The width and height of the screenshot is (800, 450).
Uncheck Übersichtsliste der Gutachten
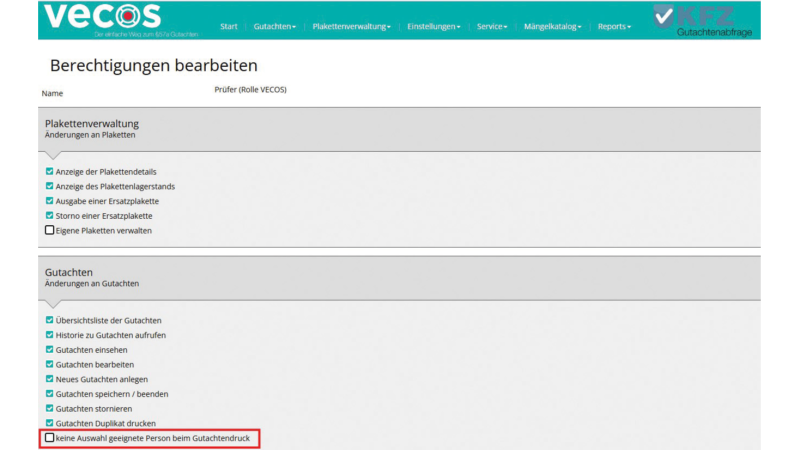click(x=49, y=320)
